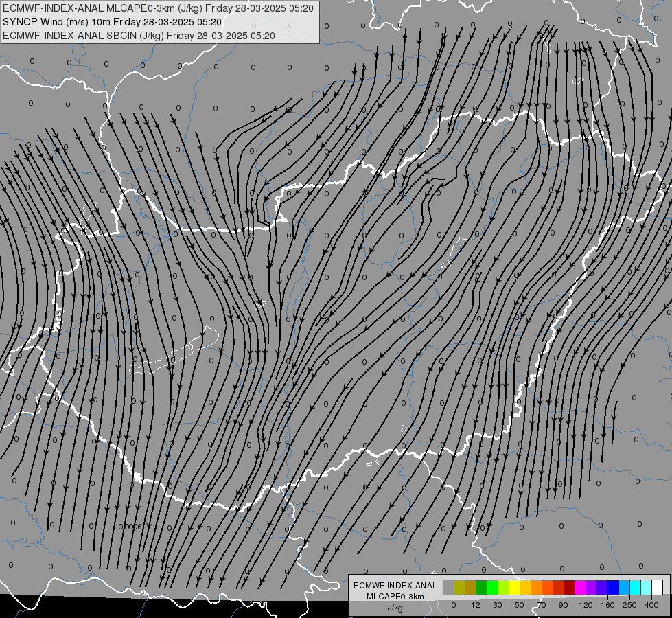672x618 pixels.
Task: Click the legend scale value '160'
Action: coord(607,605)
